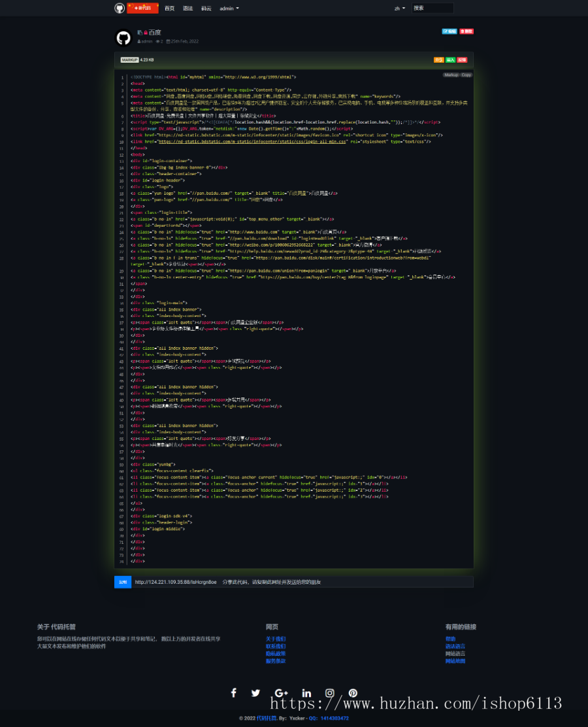Click the Pinterest icon in footer

353,693
